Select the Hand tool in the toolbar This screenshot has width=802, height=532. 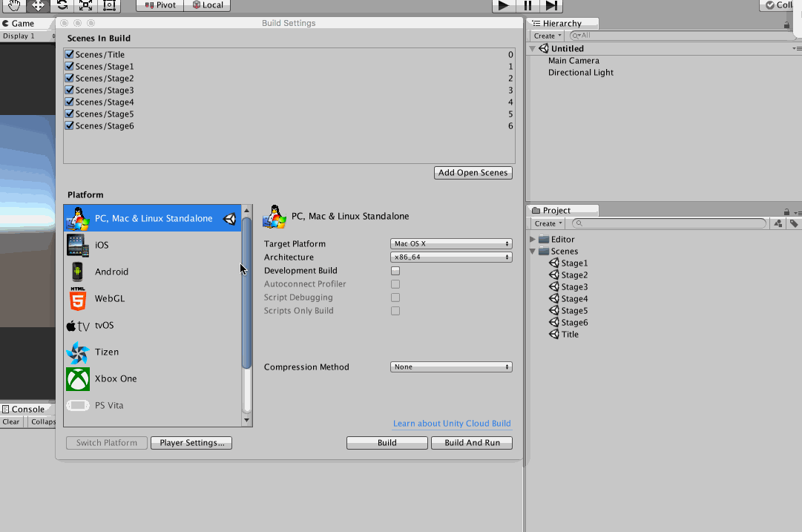[x=14, y=6]
